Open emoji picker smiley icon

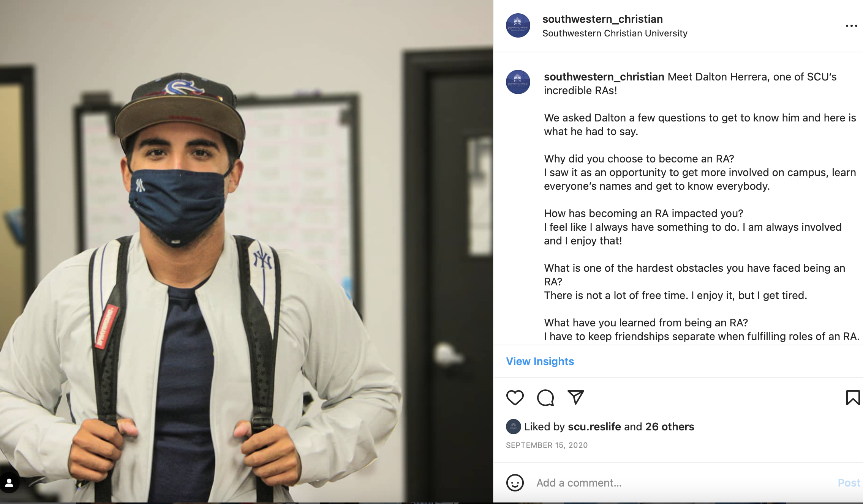[515, 483]
